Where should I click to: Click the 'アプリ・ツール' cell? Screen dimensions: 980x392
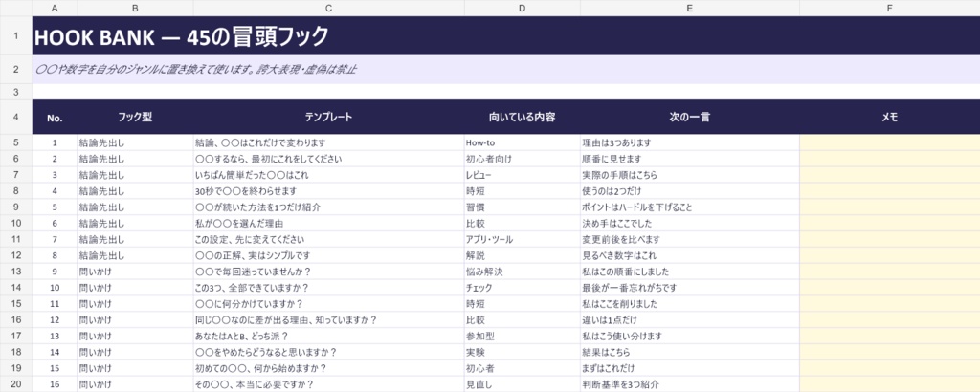coord(522,239)
